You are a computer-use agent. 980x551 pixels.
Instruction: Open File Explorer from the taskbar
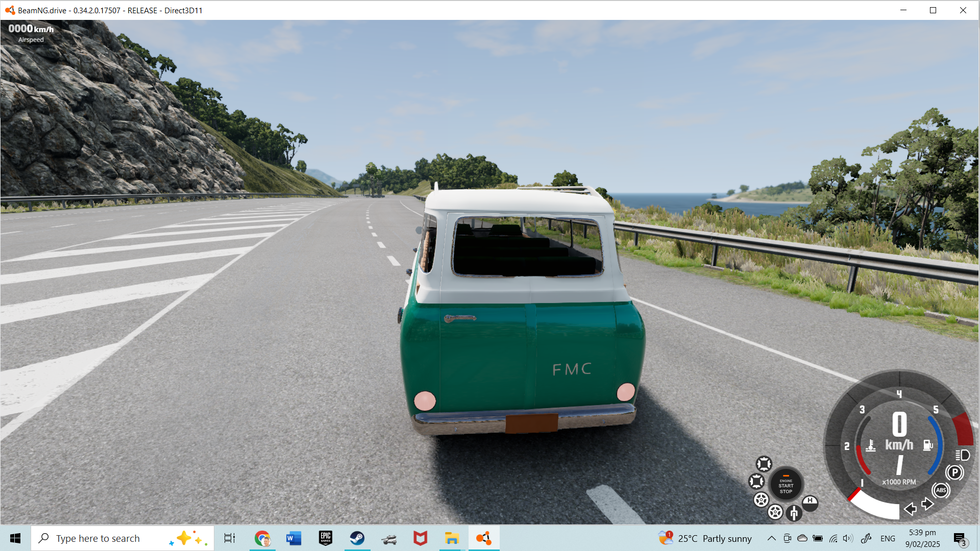(452, 538)
